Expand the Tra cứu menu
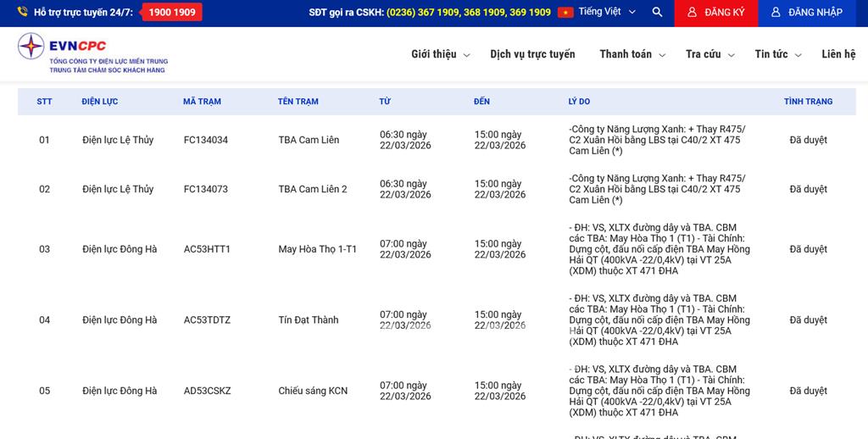Image resolution: width=868 pixels, height=439 pixels. (x=709, y=54)
